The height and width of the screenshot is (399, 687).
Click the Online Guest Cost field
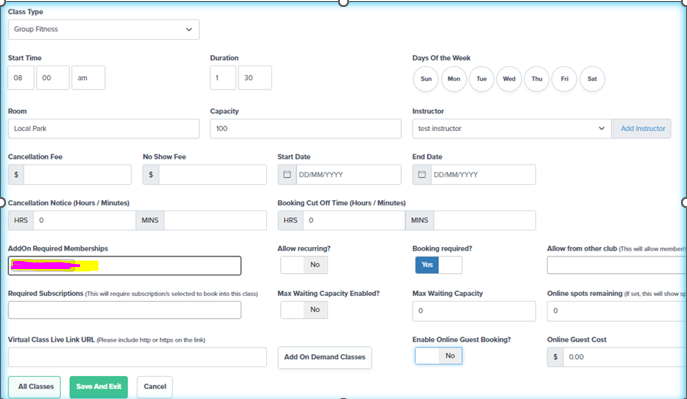pos(625,357)
